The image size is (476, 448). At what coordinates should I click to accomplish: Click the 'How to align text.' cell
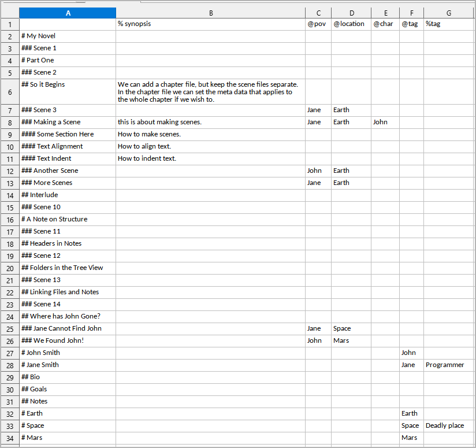(211, 147)
